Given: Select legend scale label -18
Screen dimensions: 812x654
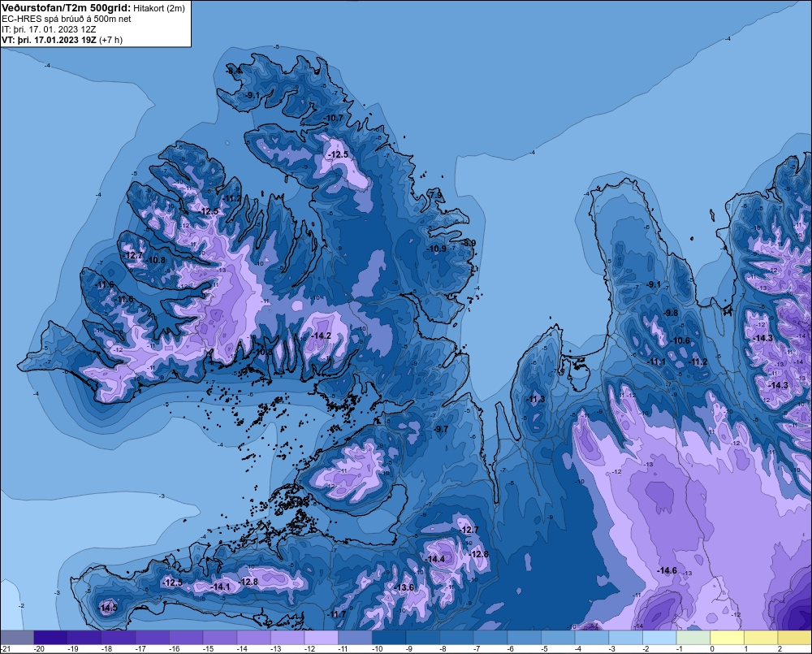Looking at the screenshot, I should click(106, 649).
